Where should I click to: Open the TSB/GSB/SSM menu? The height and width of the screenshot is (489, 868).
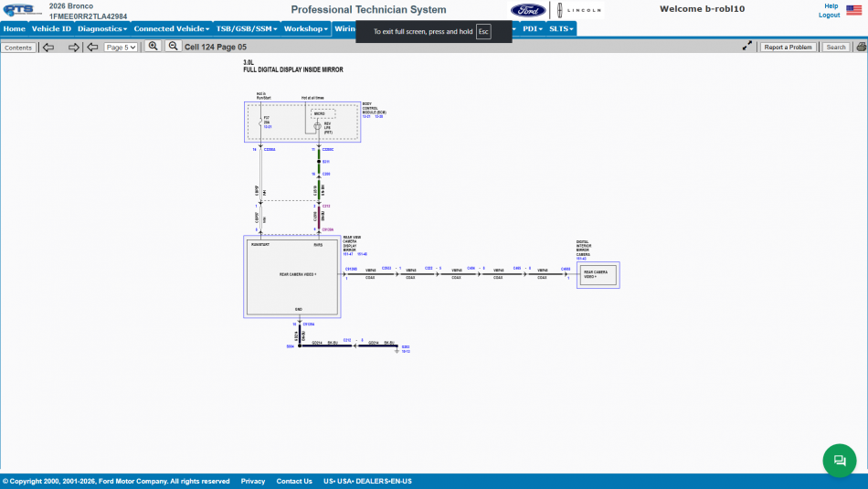coord(247,29)
